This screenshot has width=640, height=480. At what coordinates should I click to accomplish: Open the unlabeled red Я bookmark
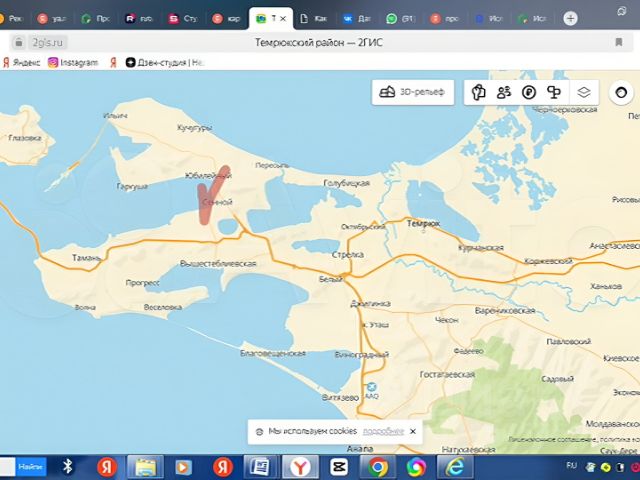click(x=113, y=62)
